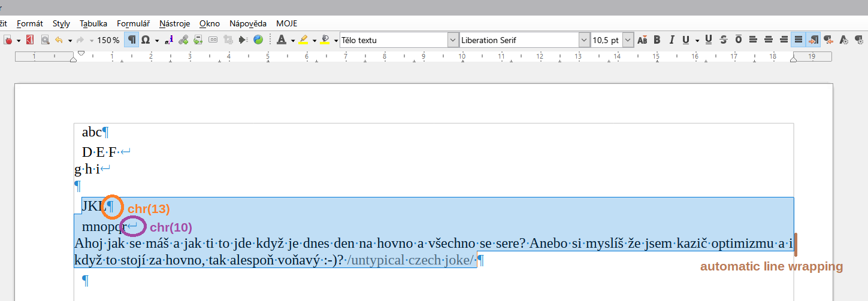The width and height of the screenshot is (868, 301).
Task: Click the speech bubble gear icon at far right
Action: click(x=858, y=40)
